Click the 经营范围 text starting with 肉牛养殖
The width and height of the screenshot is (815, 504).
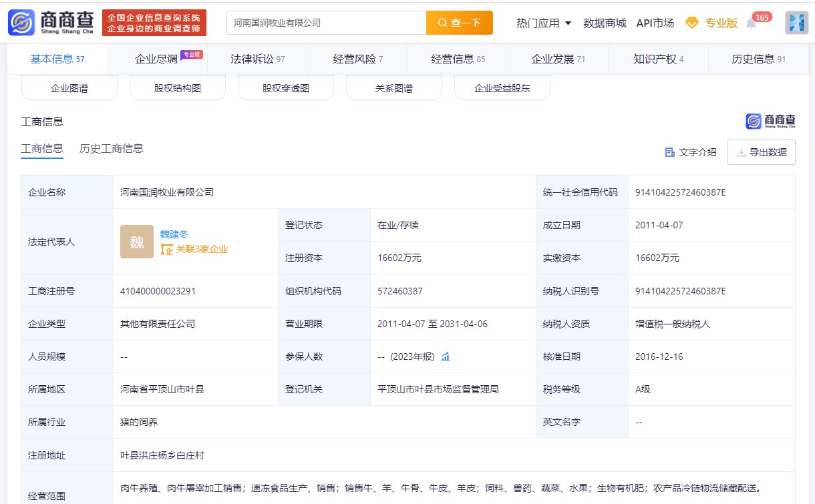pyautogui.click(x=441, y=488)
